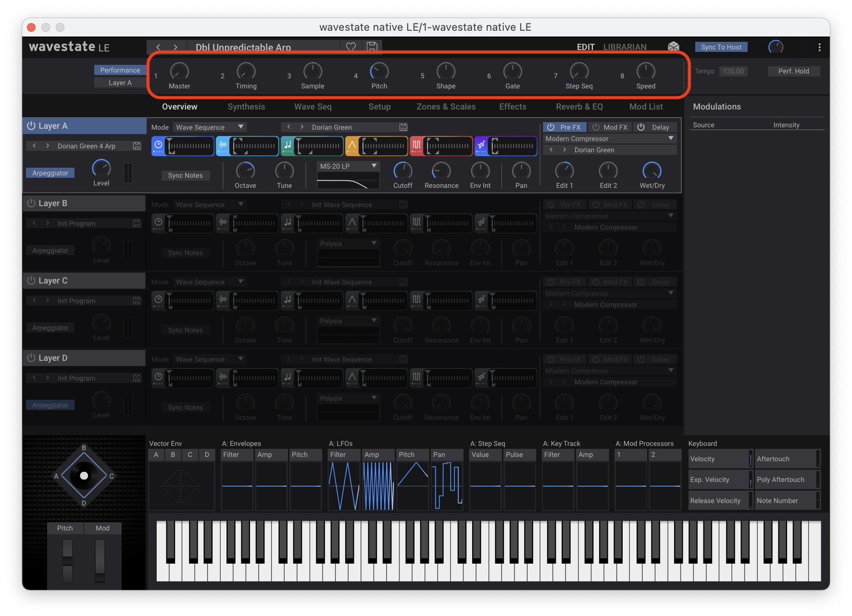Toggle Layer A Arpeggiator
Screen dimensions: 852x616
(x=50, y=173)
